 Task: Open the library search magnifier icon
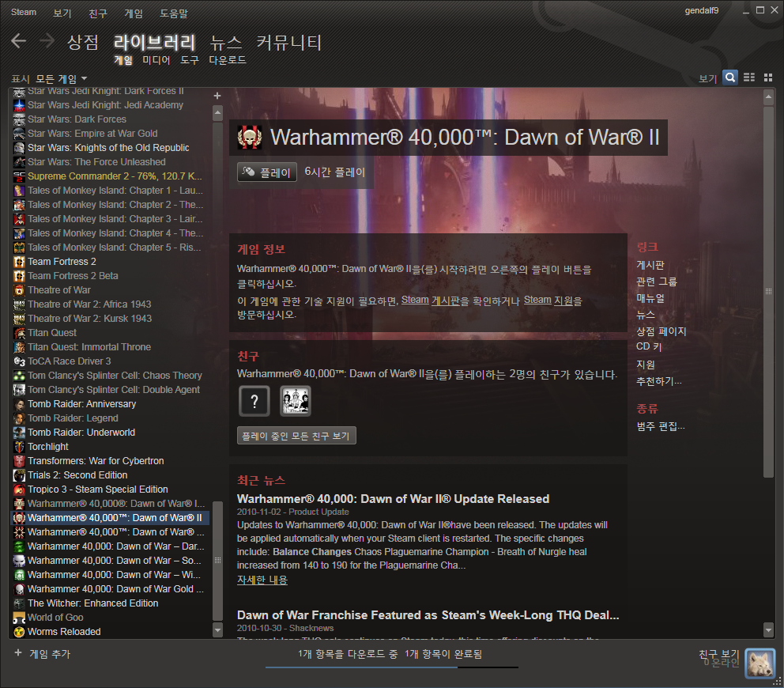click(730, 77)
